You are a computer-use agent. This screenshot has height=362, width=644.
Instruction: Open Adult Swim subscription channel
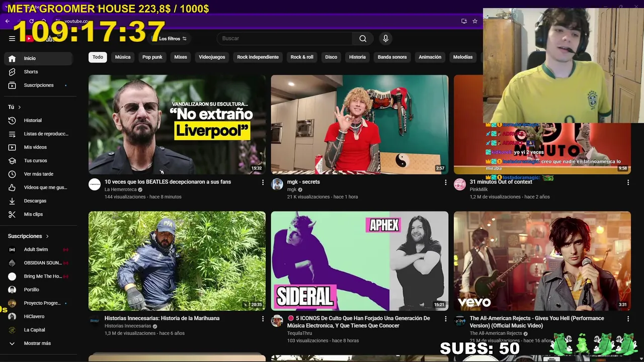(x=38, y=250)
